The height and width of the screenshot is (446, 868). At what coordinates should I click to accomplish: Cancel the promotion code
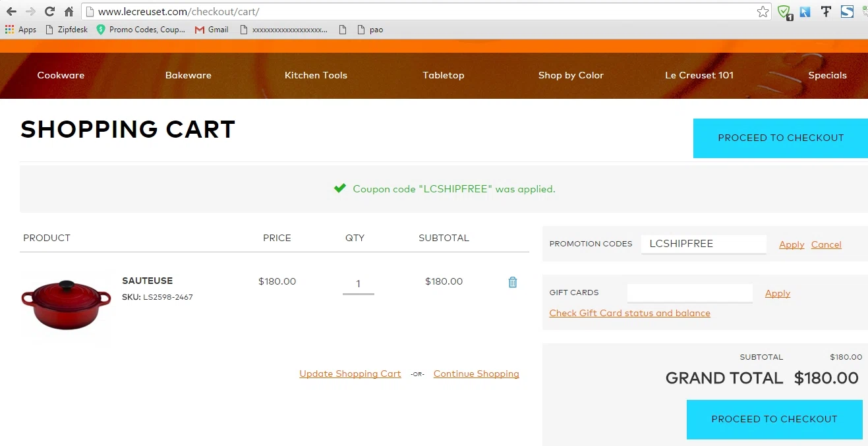pos(826,244)
